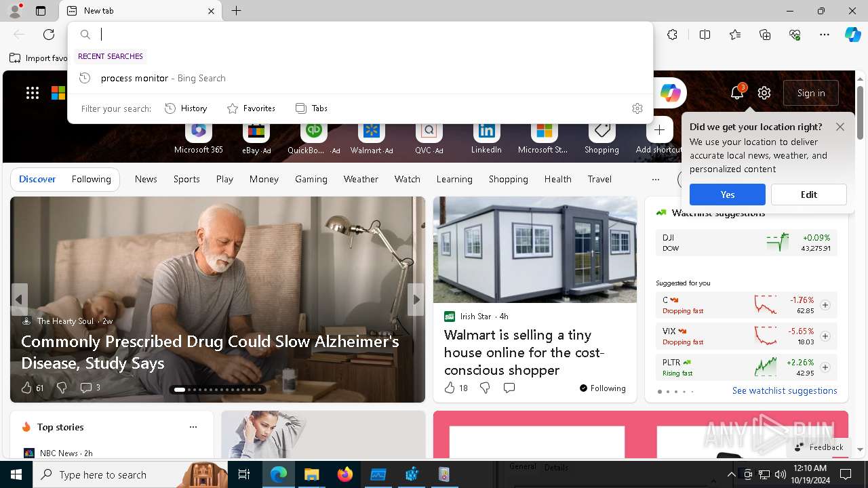Select the Discover feed tab
The width and height of the screenshot is (868, 488).
(37, 180)
